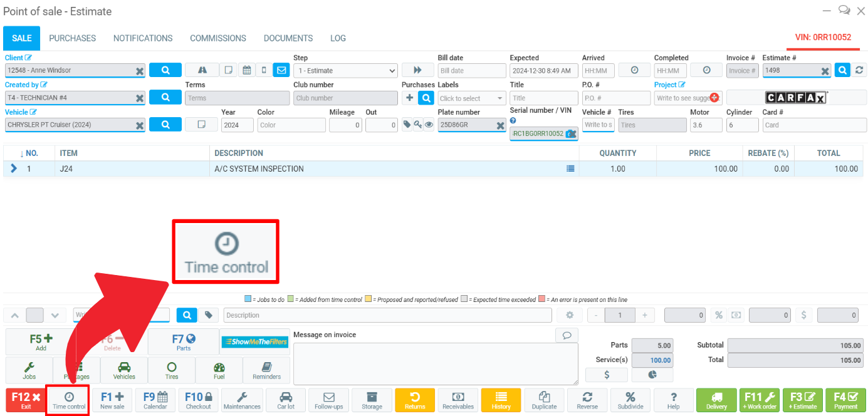Open the Tires selector
868x416 pixels.
(x=171, y=370)
